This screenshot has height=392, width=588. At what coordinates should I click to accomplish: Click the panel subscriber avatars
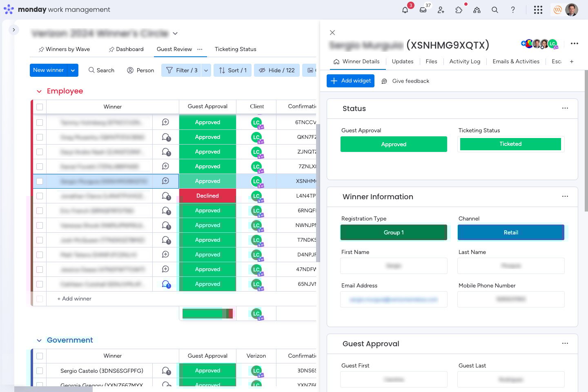point(540,44)
